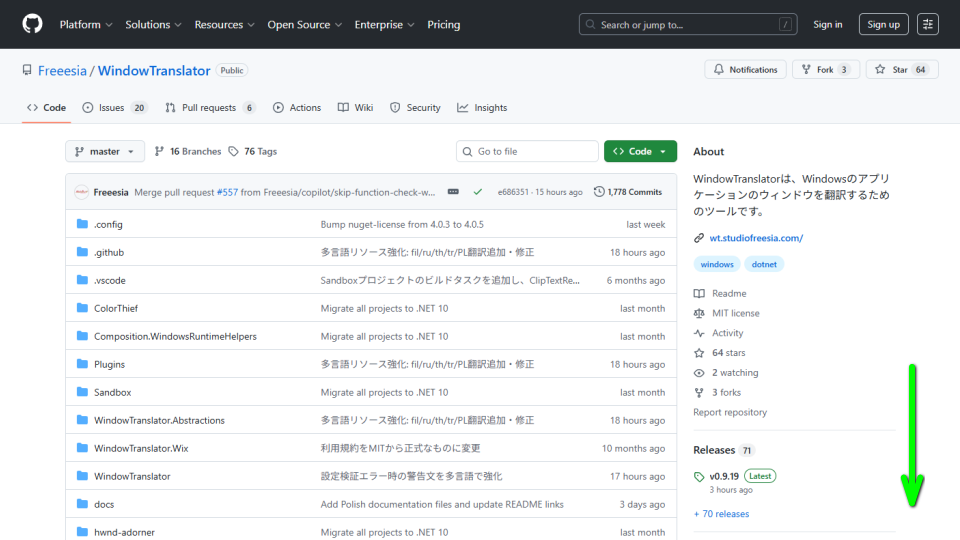Expand commit message with ellipsis icon
The width and height of the screenshot is (960, 540).
click(x=453, y=192)
